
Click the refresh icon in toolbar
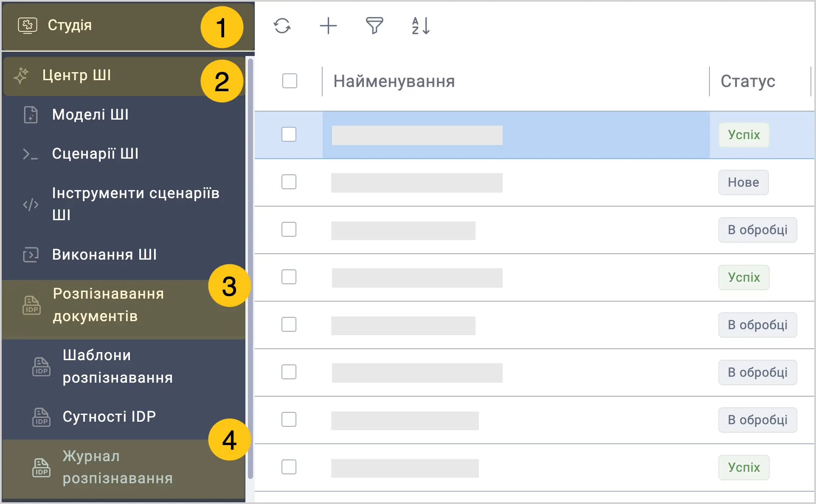[x=282, y=26]
